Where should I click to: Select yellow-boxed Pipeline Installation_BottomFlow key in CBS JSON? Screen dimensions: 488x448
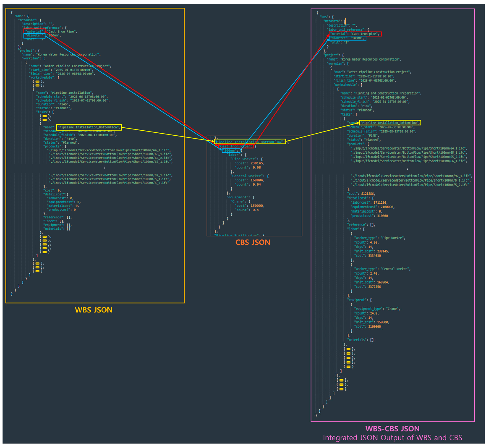[x=250, y=142]
